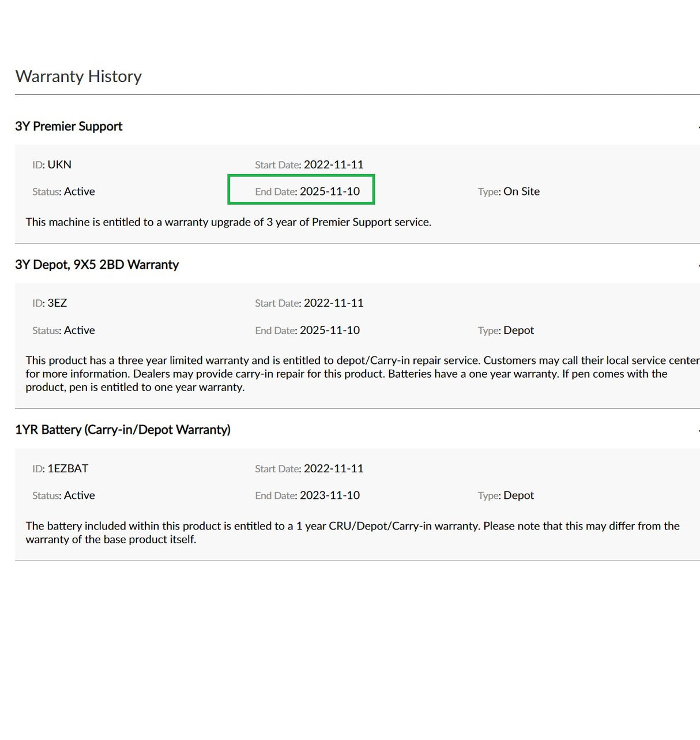This screenshot has width=700, height=740.
Task: Click the Premier Support upgrade description text
Action: [228, 222]
